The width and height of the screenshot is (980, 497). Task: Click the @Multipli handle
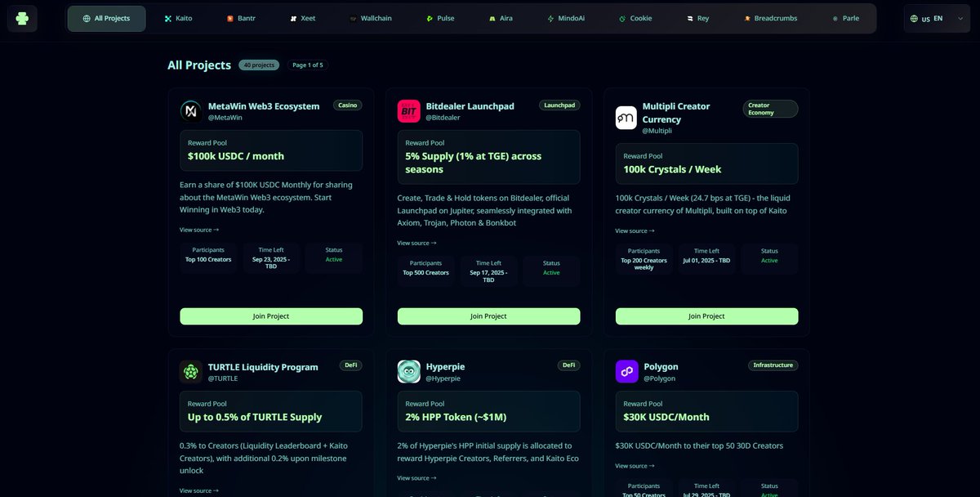tap(657, 131)
